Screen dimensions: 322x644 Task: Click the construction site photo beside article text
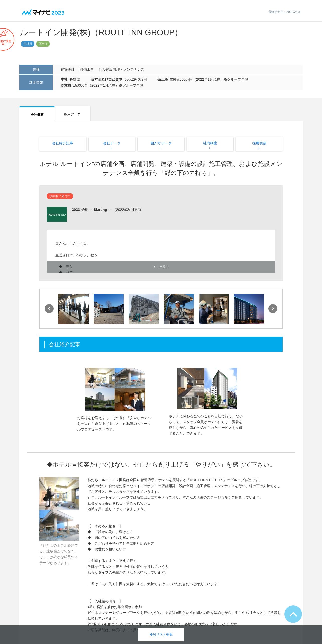coord(59,509)
